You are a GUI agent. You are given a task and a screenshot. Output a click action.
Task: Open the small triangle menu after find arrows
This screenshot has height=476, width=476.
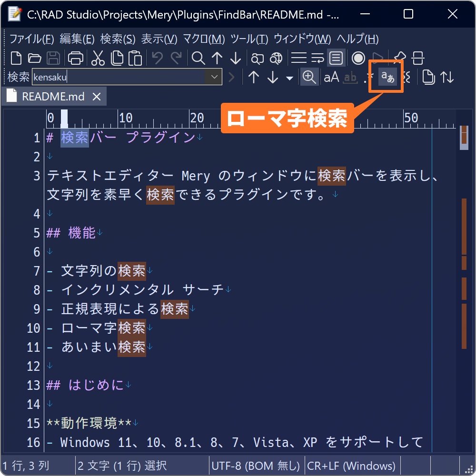(x=289, y=79)
